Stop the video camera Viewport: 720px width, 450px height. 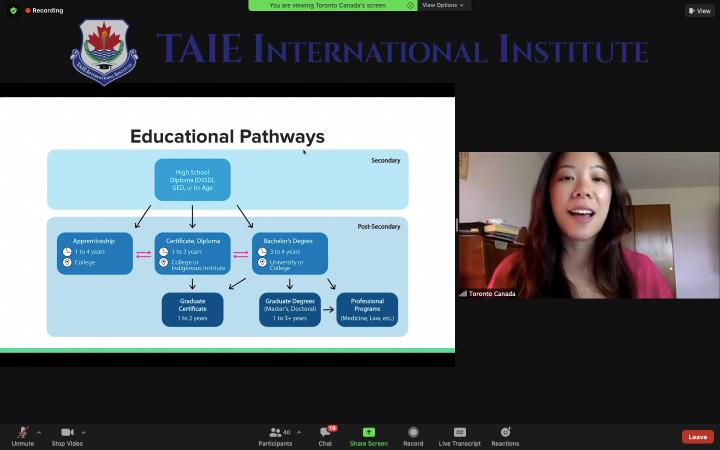pyautogui.click(x=66, y=434)
